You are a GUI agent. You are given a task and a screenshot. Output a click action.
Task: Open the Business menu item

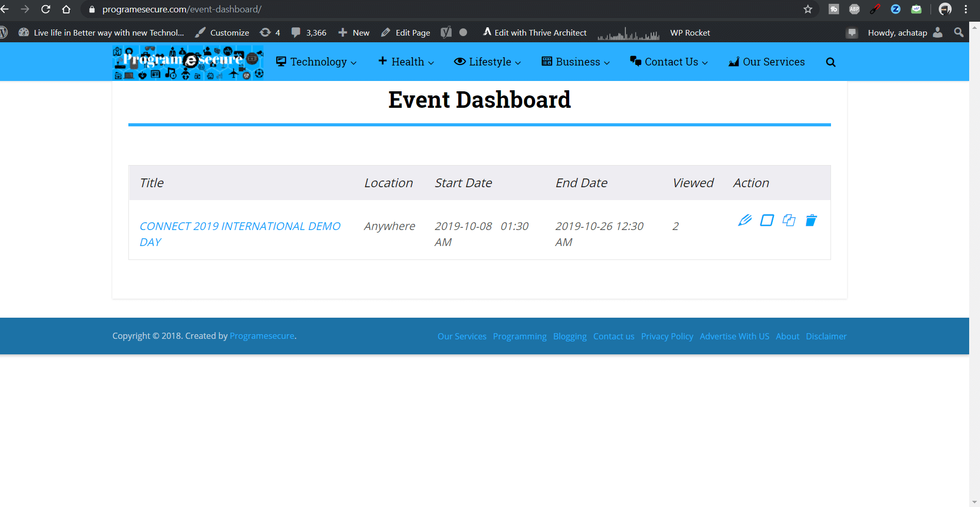point(574,62)
